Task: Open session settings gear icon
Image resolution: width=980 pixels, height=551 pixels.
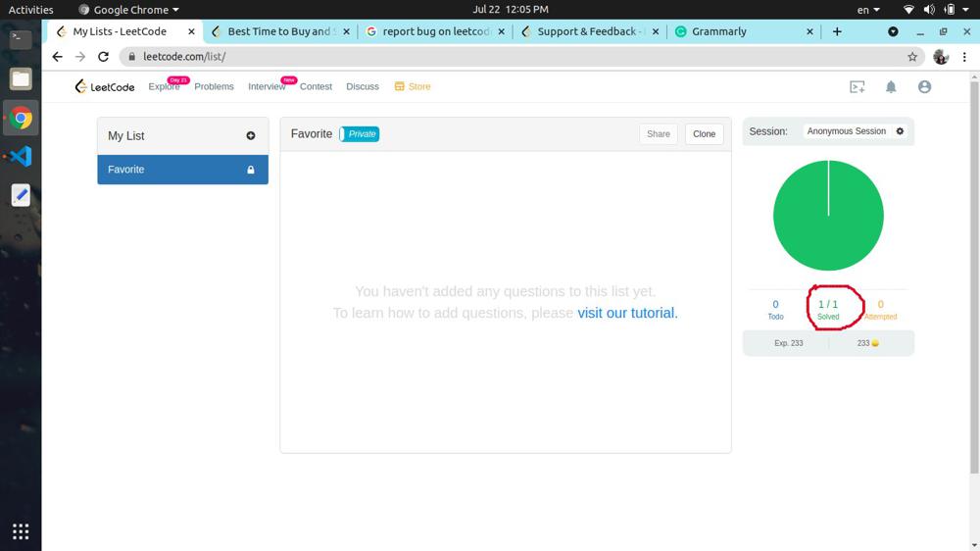Action: pyautogui.click(x=900, y=131)
